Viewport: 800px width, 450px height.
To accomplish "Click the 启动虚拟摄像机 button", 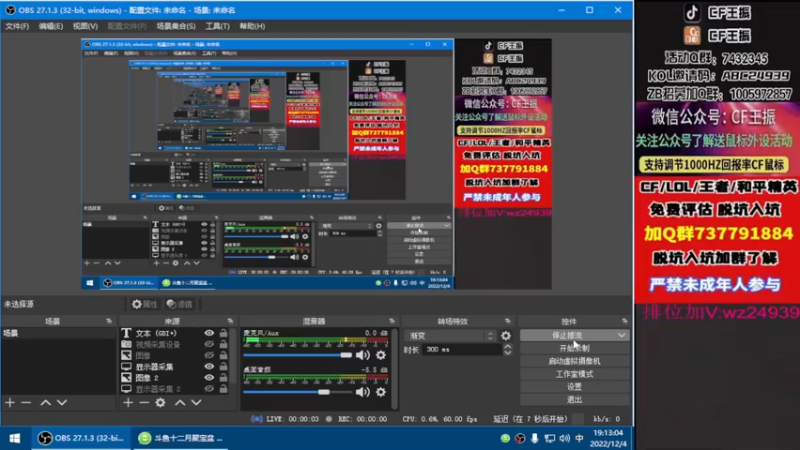I will (574, 361).
